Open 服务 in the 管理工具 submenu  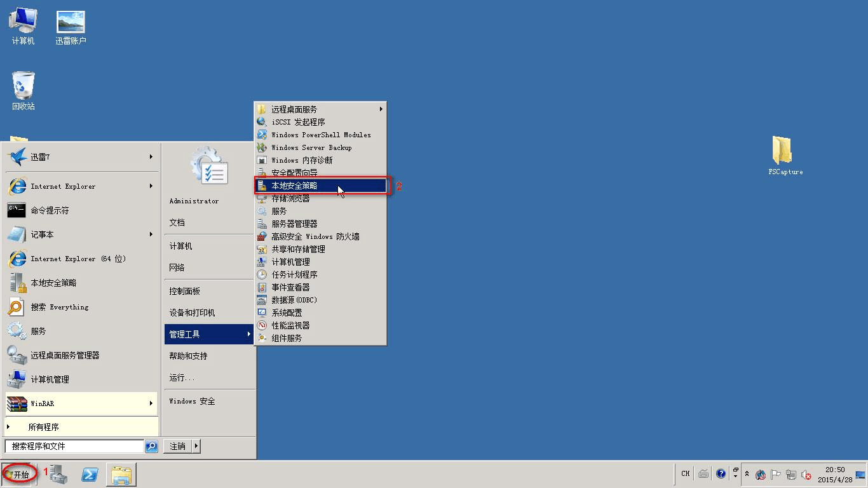(320, 211)
